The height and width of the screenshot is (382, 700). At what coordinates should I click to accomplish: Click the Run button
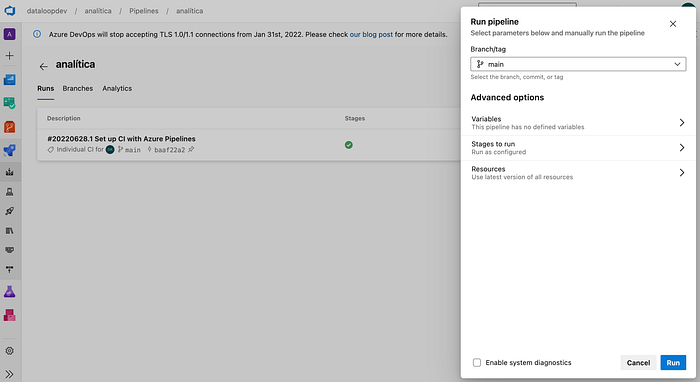pyautogui.click(x=673, y=362)
